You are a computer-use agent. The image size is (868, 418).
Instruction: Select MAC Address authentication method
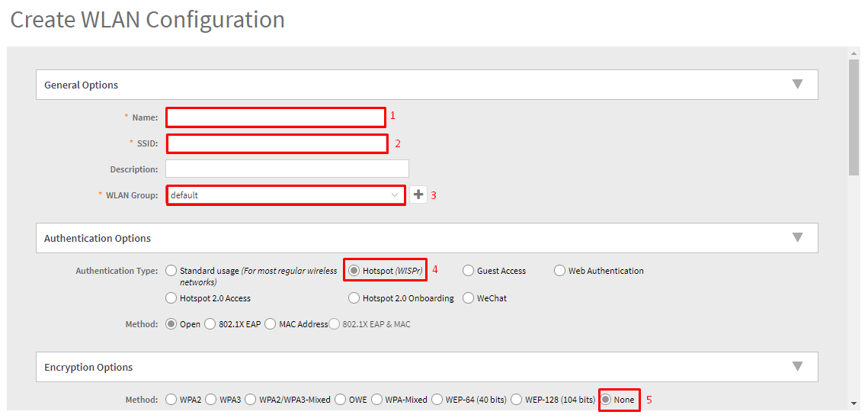click(270, 324)
